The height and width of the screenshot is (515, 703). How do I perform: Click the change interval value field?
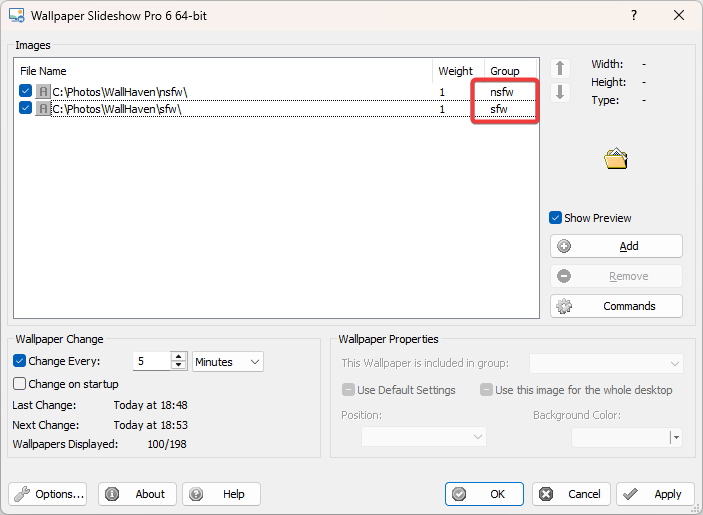152,361
